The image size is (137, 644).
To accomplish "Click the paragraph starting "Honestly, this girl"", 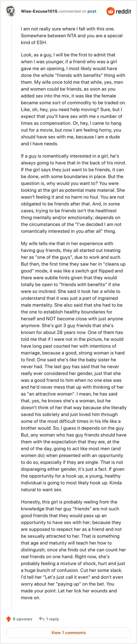I will pyautogui.click(x=74, y=550).
